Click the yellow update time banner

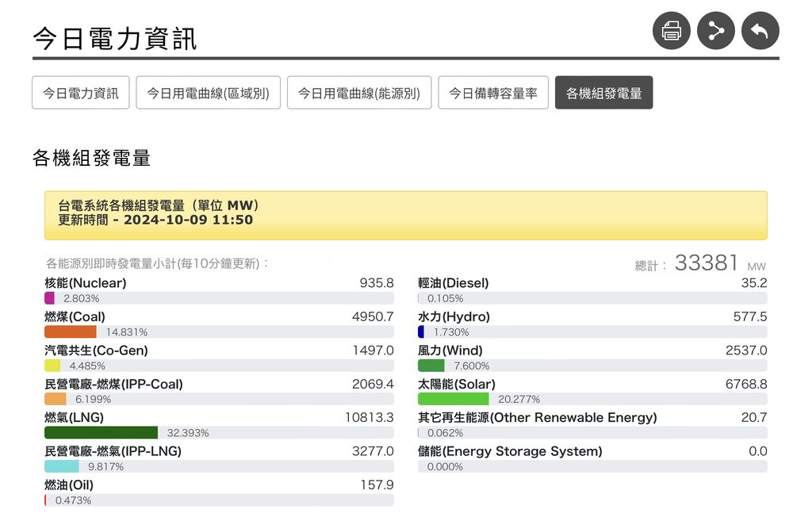click(405, 215)
